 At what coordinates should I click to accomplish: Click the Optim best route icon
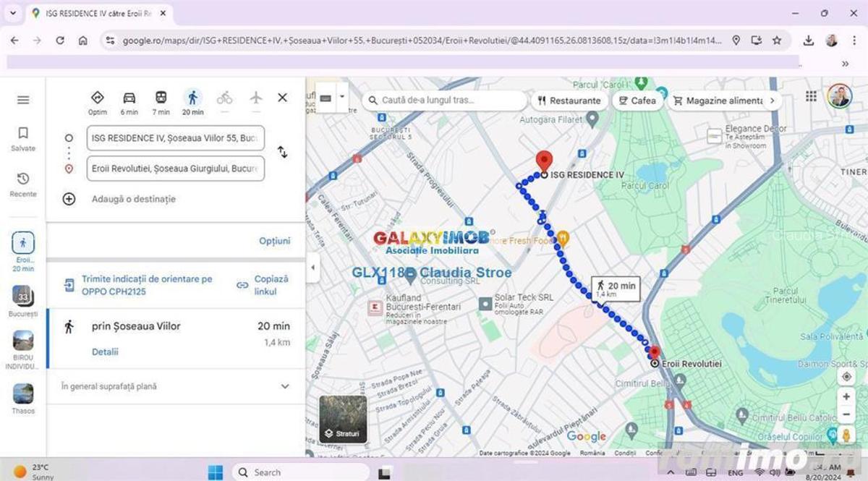98,98
